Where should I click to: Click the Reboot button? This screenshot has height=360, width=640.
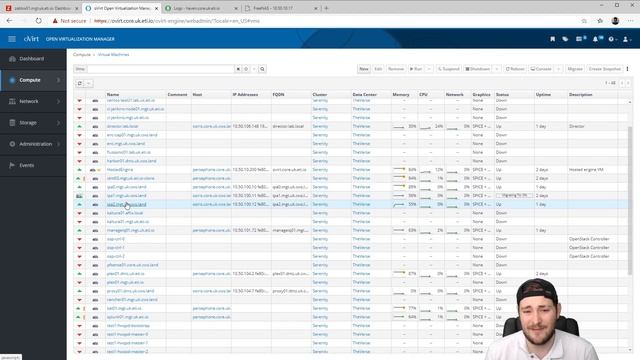click(x=515, y=69)
